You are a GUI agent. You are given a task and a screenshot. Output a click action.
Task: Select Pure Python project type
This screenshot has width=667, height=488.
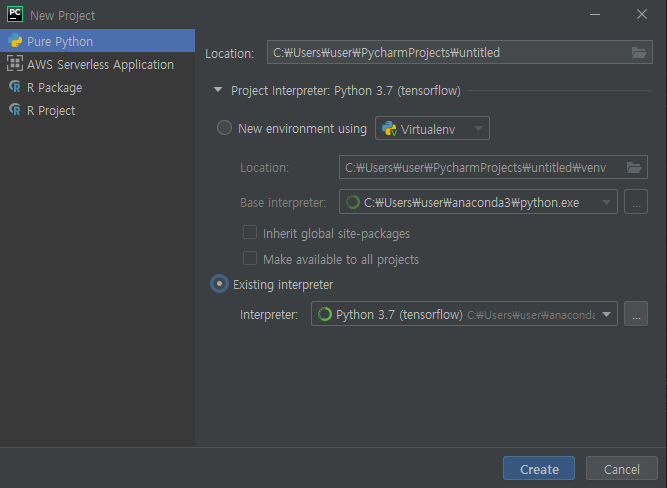coord(97,41)
